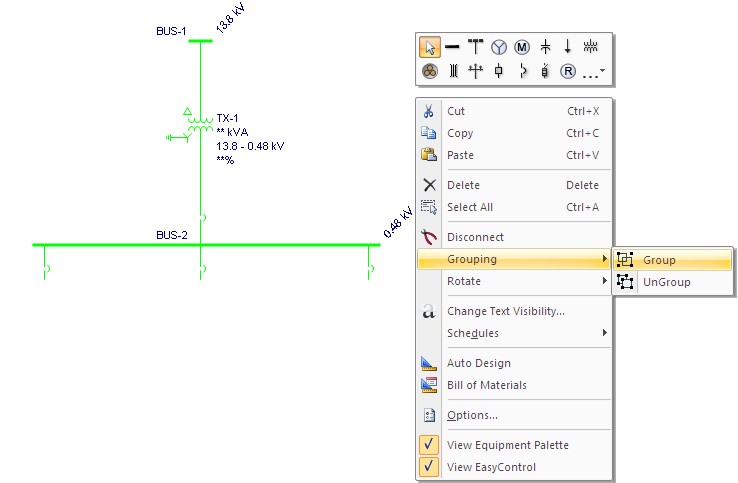Pick the fuse rectangle symbol tool
The width and height of the screenshot is (738, 483).
pos(499,71)
